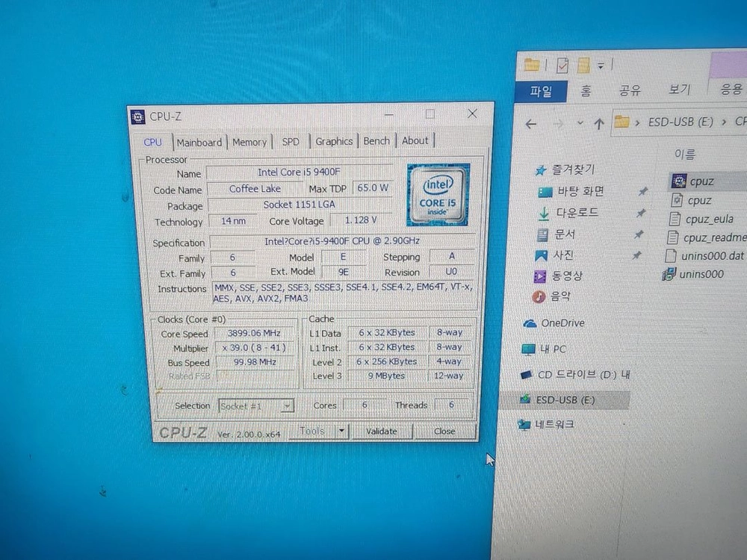Select OneDrive in the navigation pane
747x560 pixels.
[554, 323]
